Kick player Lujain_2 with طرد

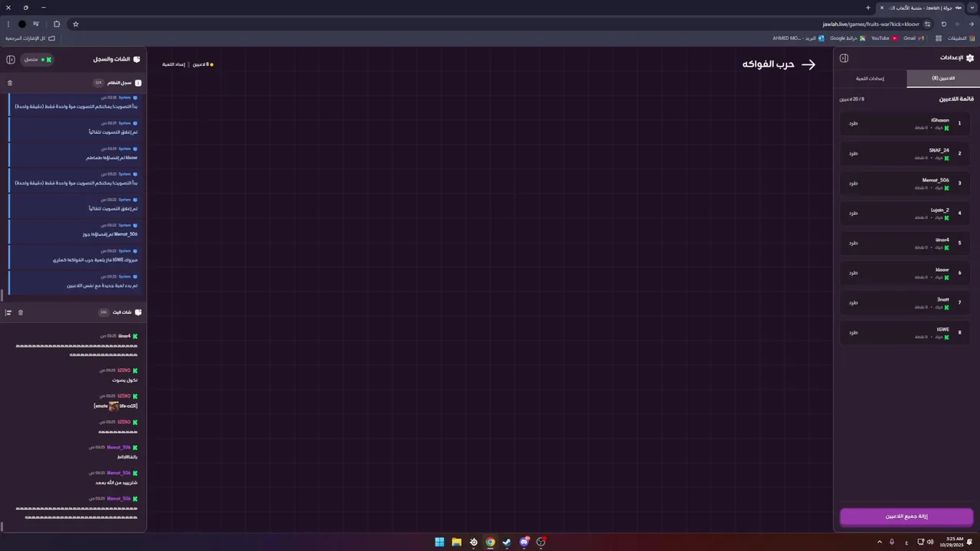[x=853, y=213]
